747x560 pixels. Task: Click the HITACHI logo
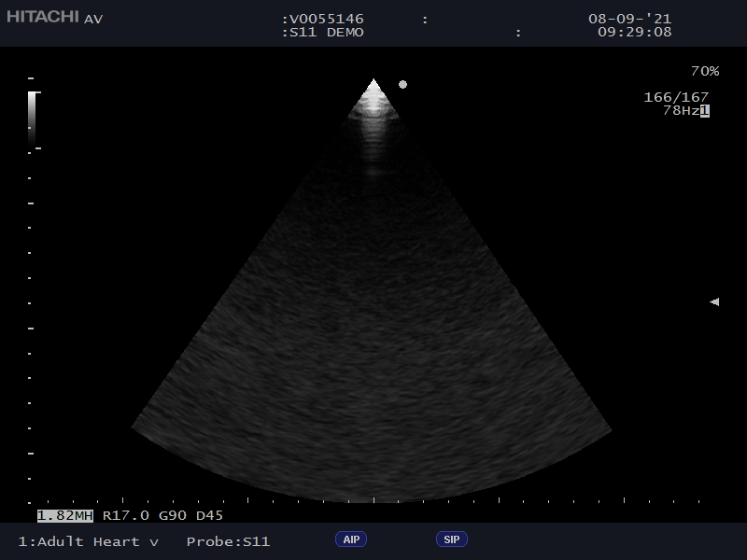(44, 18)
